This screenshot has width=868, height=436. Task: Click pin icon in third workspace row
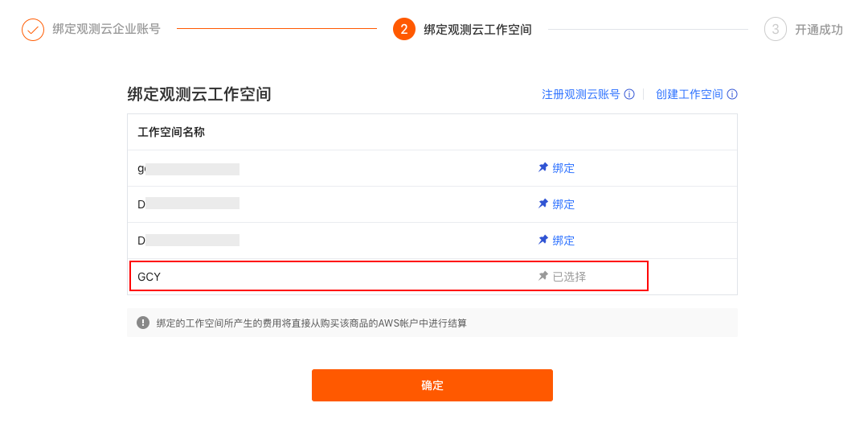(x=543, y=240)
